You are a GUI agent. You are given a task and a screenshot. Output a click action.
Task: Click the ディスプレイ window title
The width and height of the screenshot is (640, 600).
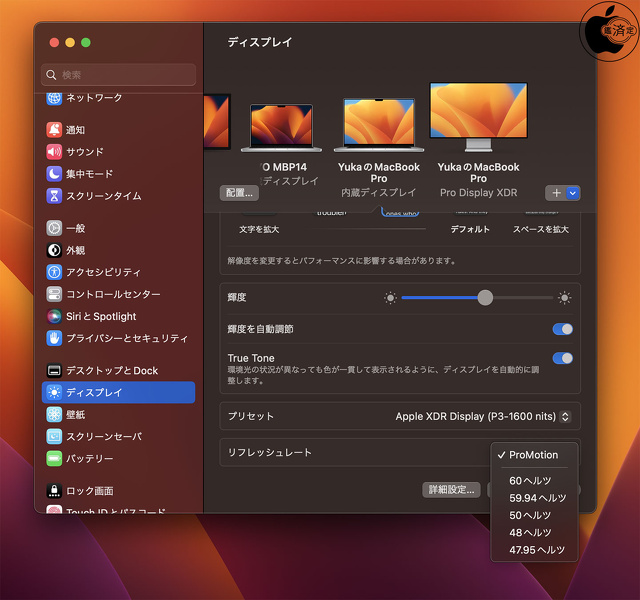tap(260, 42)
